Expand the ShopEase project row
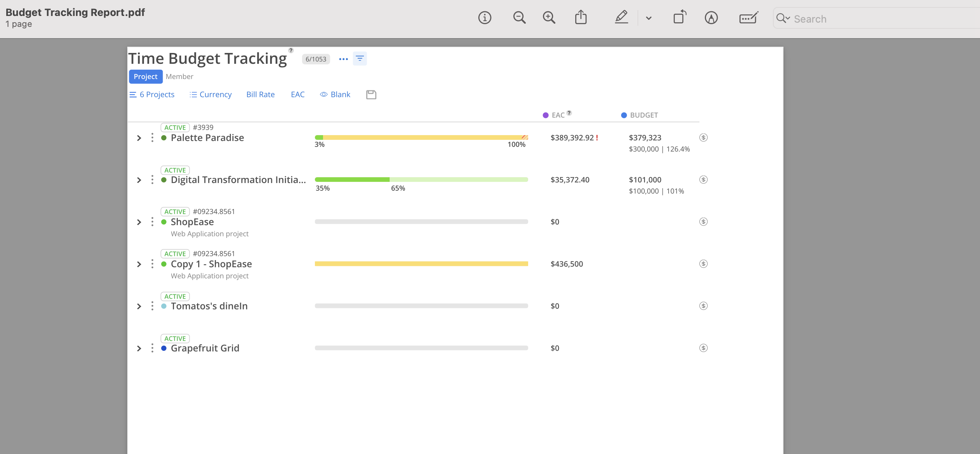Screen dimensions: 980x454 (139, 222)
